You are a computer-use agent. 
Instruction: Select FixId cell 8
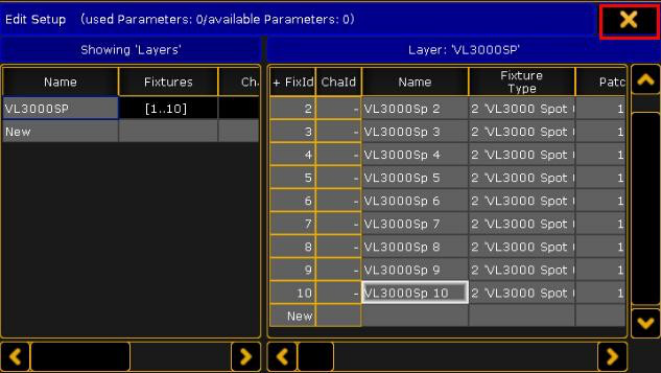tap(293, 247)
